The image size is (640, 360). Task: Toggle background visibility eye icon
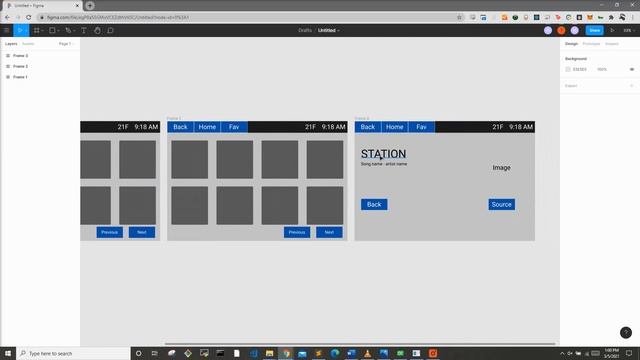tap(631, 69)
